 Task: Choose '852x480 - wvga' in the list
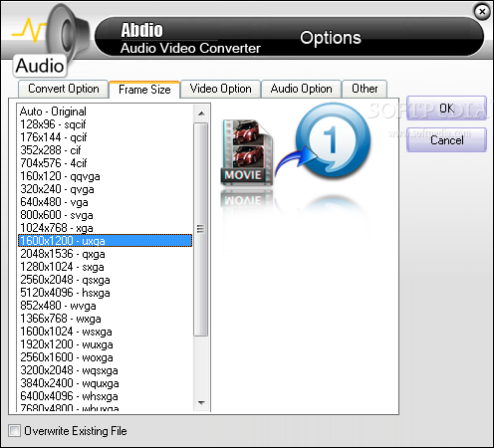[105, 306]
